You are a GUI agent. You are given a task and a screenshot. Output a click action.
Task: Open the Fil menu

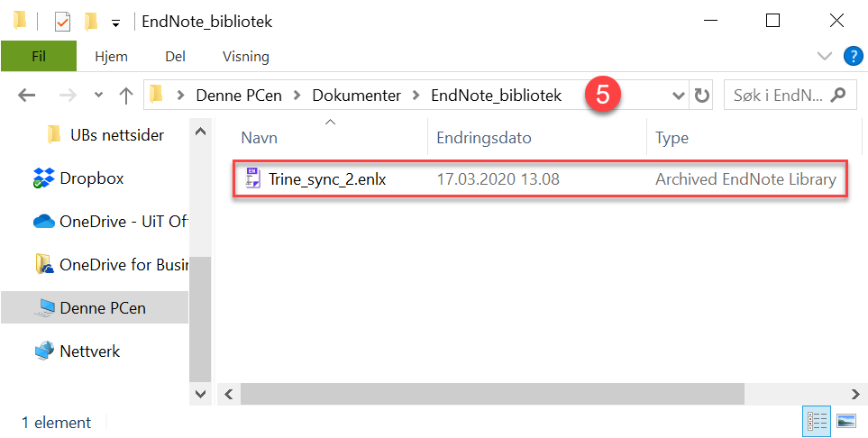click(x=39, y=56)
